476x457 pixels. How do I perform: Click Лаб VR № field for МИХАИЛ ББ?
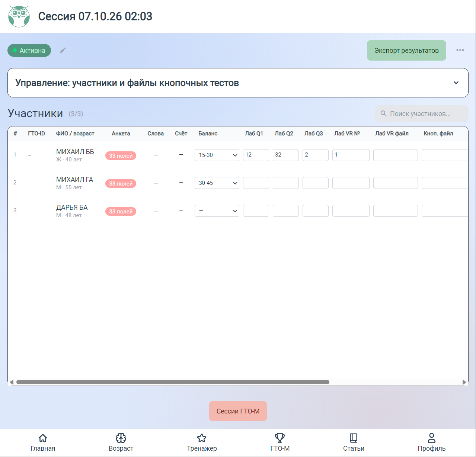(351, 155)
